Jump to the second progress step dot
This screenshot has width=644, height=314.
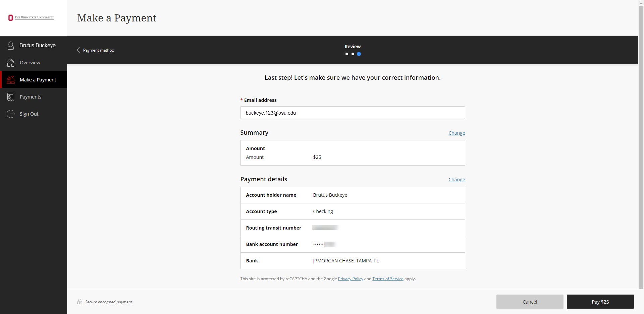(353, 54)
